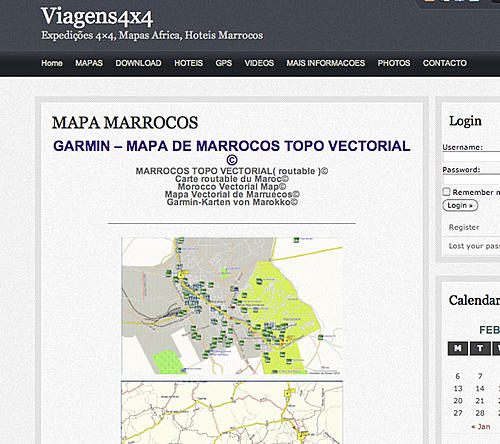Screen dimensions: 500x444
Task: Click the Login widget heading
Action: pyautogui.click(x=465, y=121)
